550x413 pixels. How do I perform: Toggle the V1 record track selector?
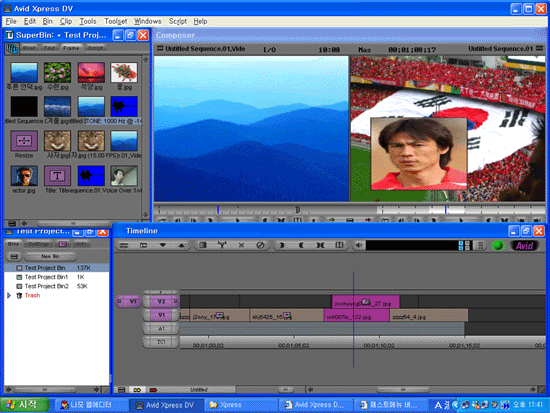[x=161, y=315]
